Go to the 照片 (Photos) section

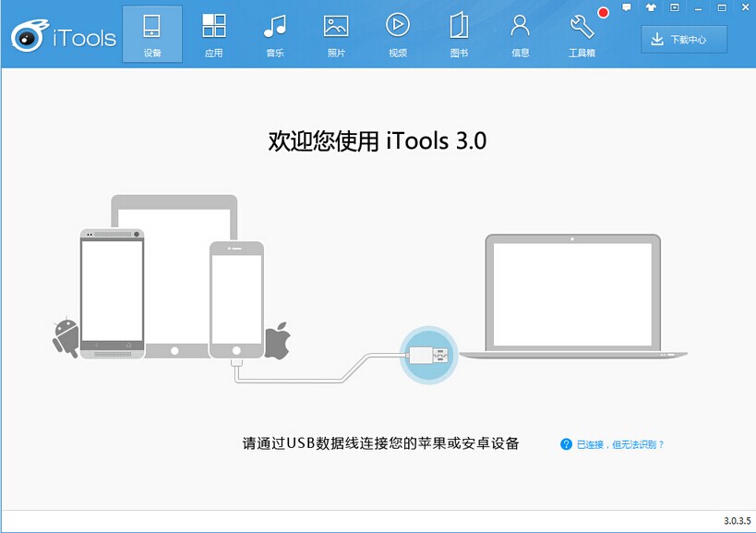336,35
